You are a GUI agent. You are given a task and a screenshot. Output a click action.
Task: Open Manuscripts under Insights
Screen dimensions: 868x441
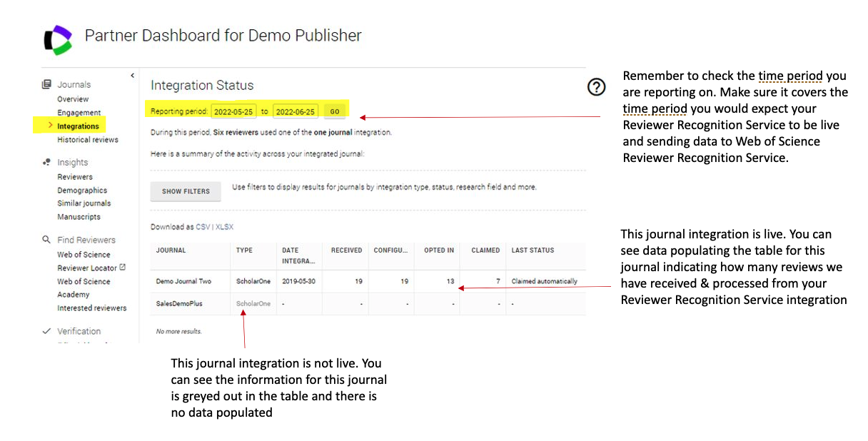(79, 217)
